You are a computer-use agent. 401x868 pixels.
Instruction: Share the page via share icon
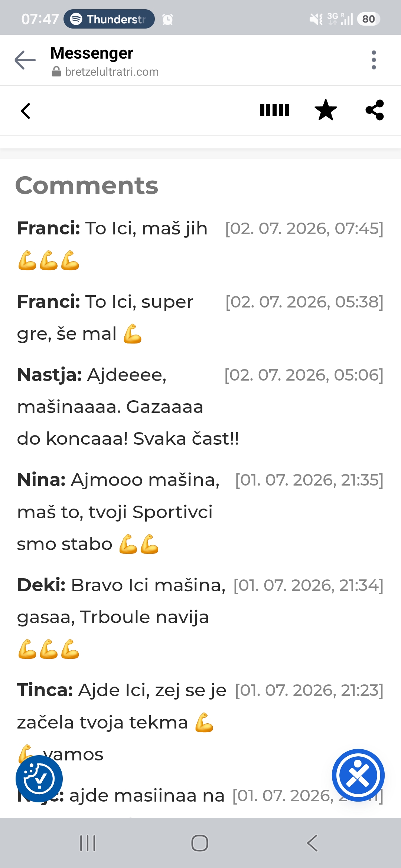[375, 110]
